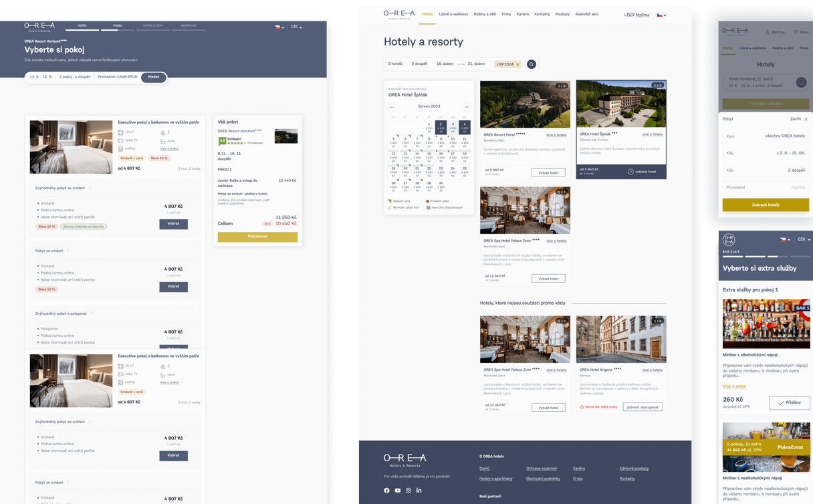Open Instagram from footer icon
This screenshot has width=813, height=504.
(409, 490)
